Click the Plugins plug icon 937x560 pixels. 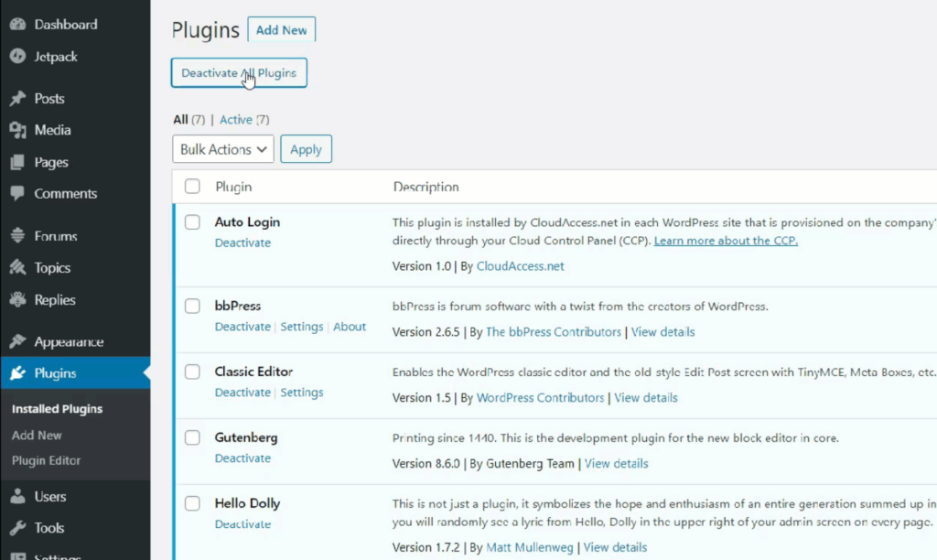tap(18, 373)
